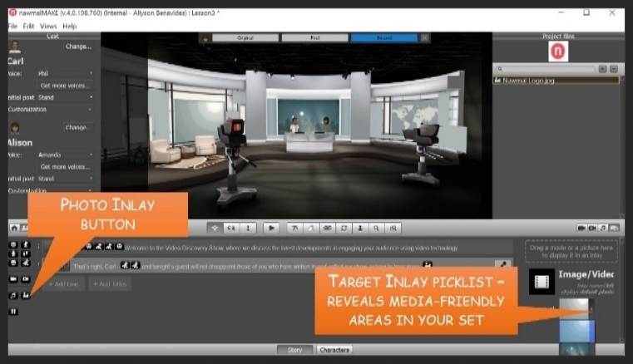Close the preview tab bar with X

point(425,38)
